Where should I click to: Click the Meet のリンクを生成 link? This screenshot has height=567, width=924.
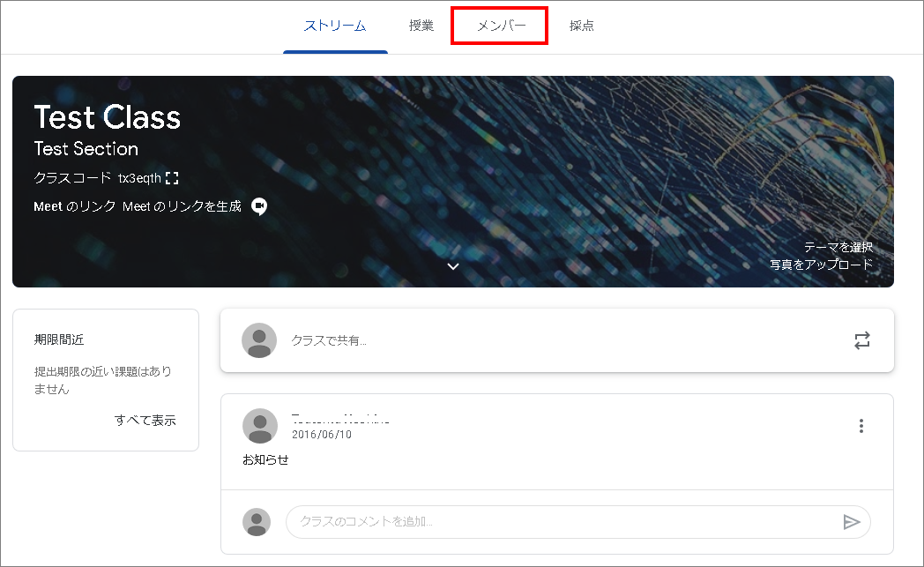(x=182, y=206)
